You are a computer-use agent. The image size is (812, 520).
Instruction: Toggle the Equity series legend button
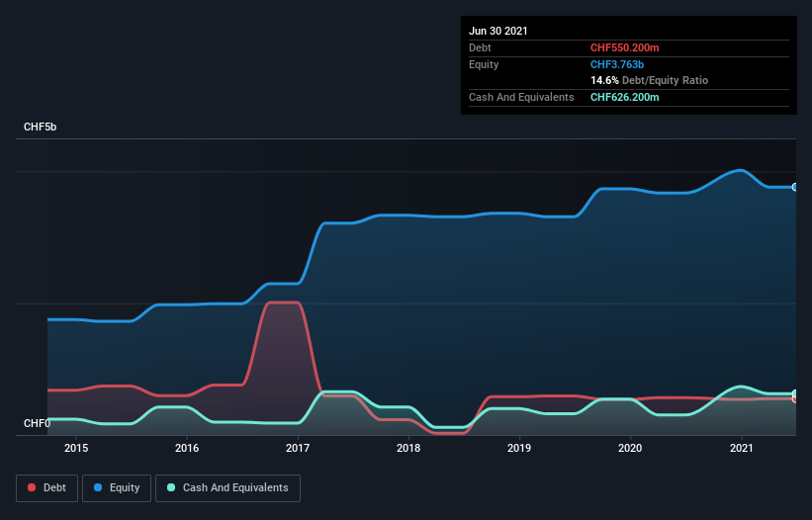click(117, 488)
